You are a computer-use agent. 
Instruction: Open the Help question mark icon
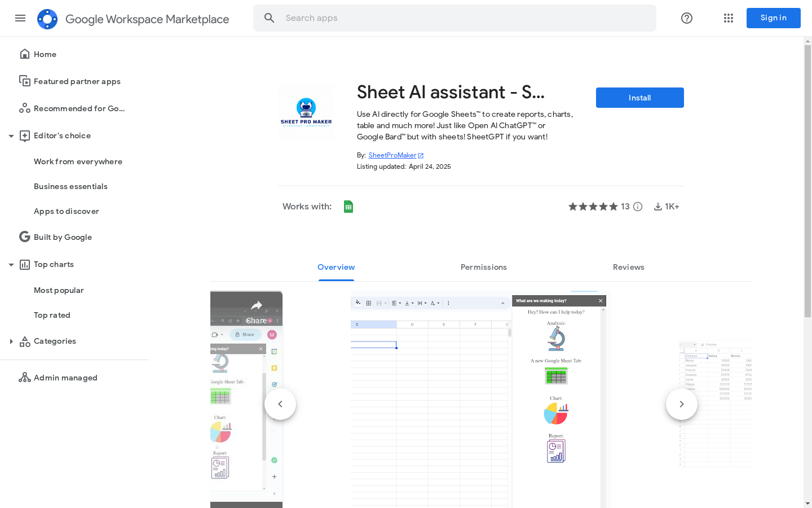687,18
